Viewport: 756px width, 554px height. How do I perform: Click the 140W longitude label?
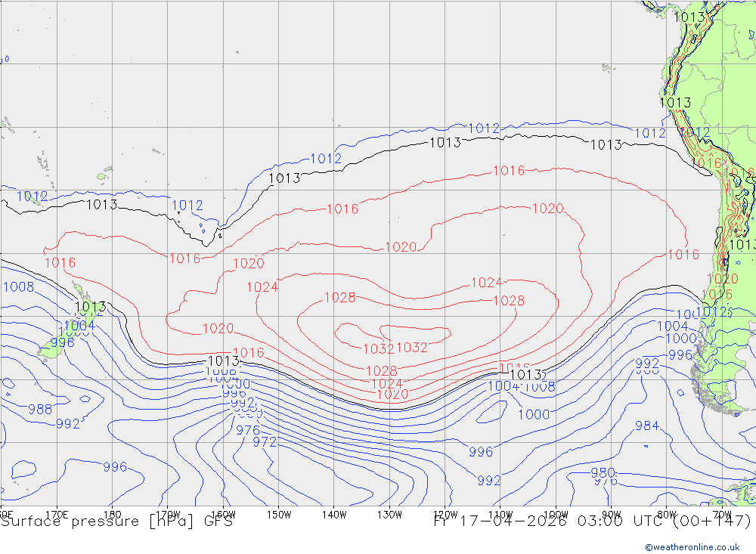pos(334,515)
